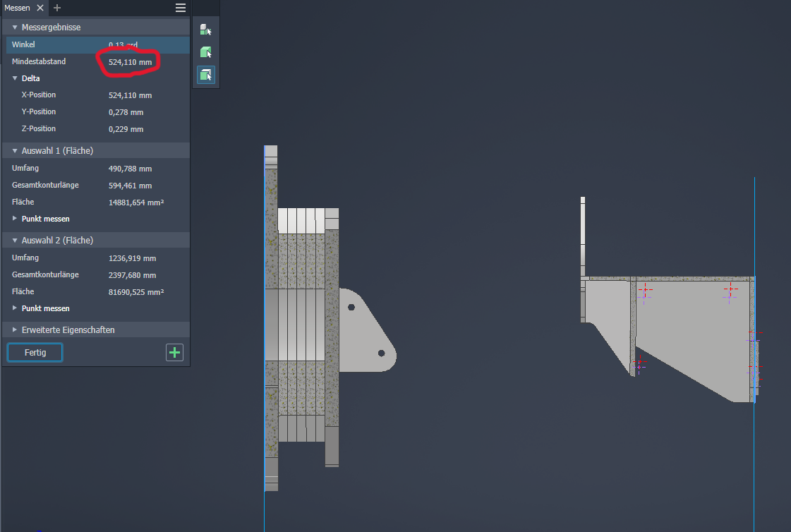Open the hamburger panel menu
791x532 pixels.
pyautogui.click(x=181, y=8)
